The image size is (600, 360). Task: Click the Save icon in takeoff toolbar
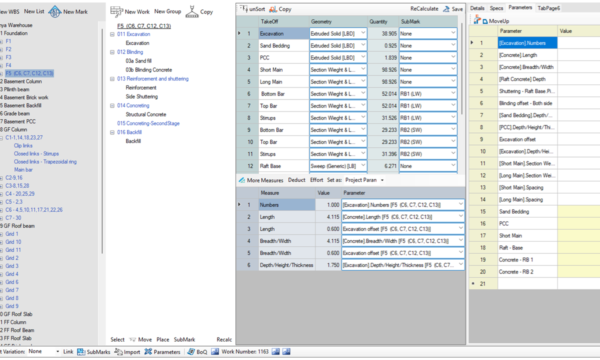click(x=446, y=9)
